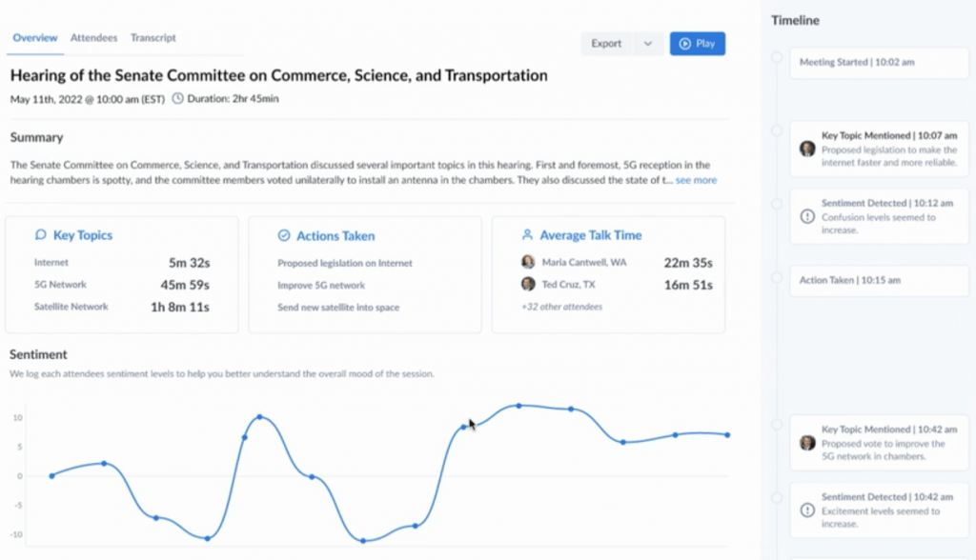
Task: Click the Average Talk Time person icon
Action: (527, 234)
